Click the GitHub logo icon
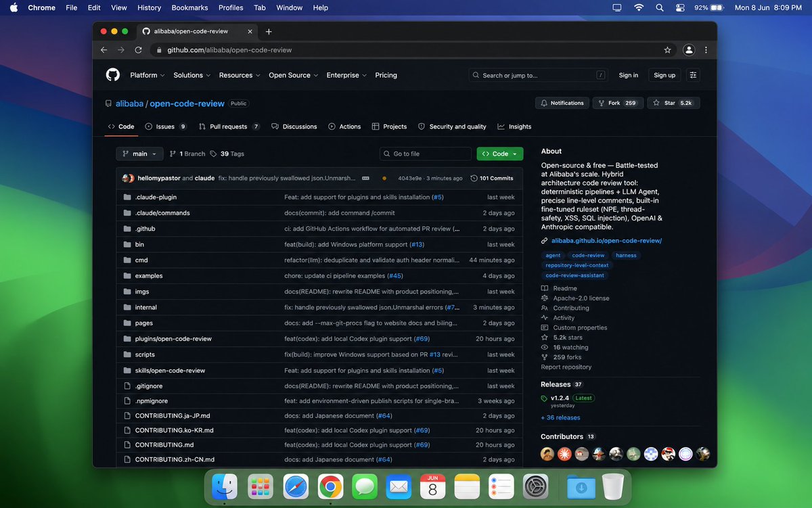The width and height of the screenshot is (812, 508). 113,75
